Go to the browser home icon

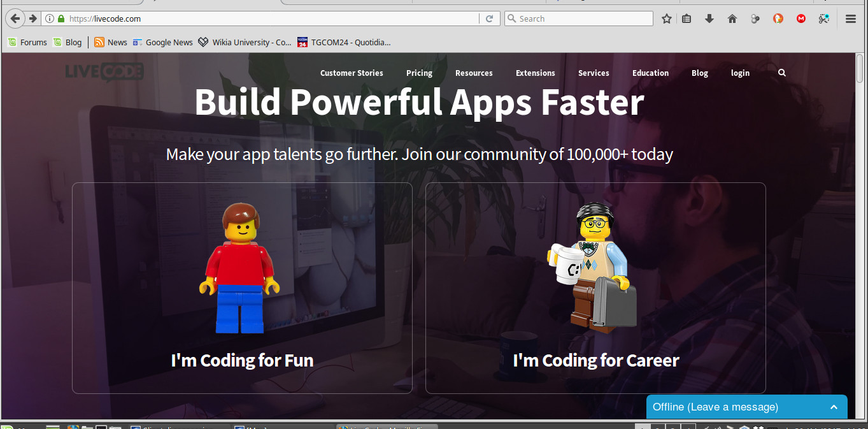click(732, 18)
